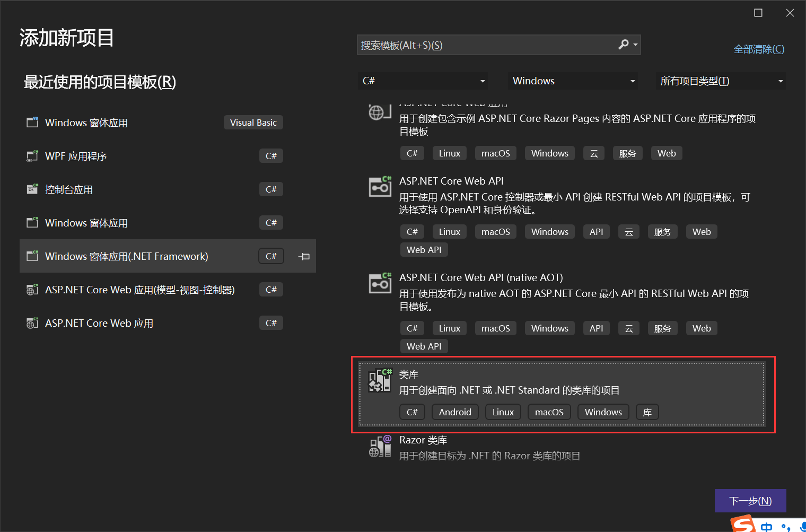
Task: Click Web API tag under native AOT template
Action: tap(424, 346)
